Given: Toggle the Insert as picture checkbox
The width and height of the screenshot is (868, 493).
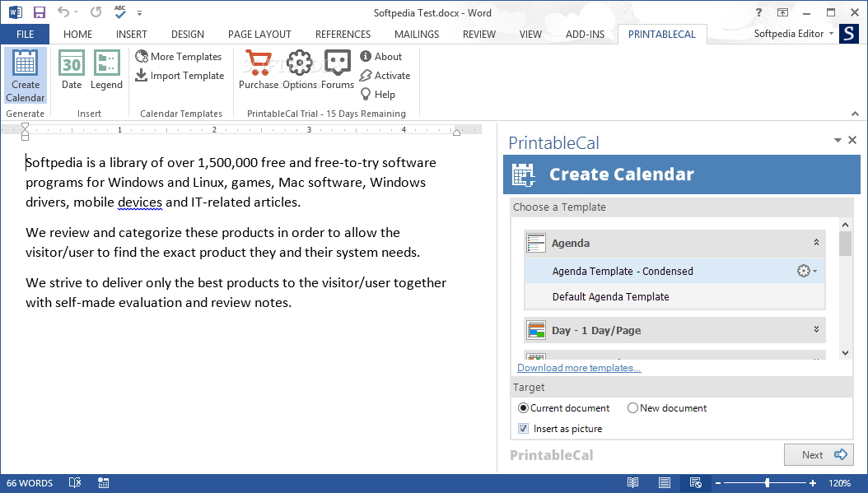Looking at the screenshot, I should [x=523, y=428].
